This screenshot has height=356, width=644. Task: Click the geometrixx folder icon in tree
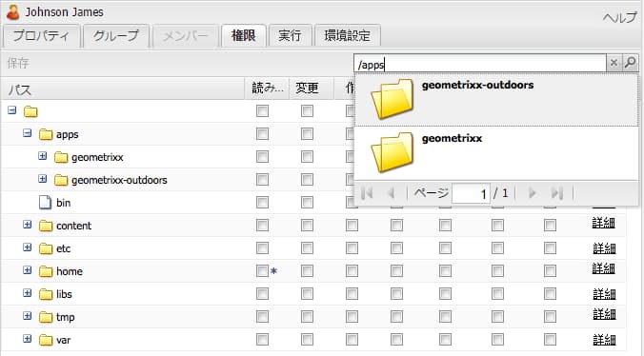click(61, 157)
